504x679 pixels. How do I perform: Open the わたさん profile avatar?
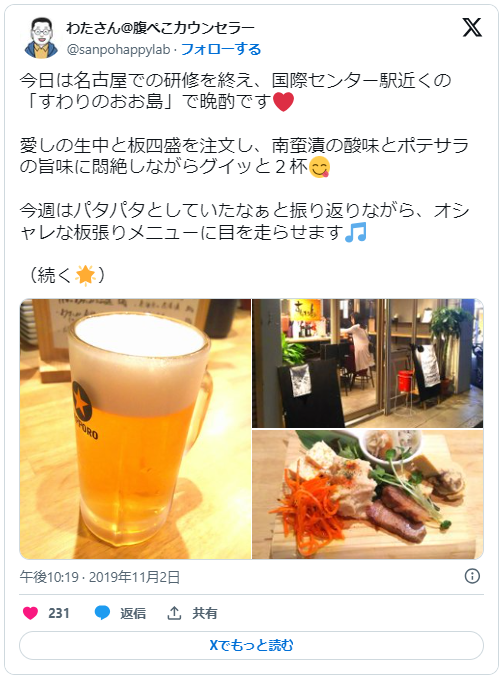41,38
